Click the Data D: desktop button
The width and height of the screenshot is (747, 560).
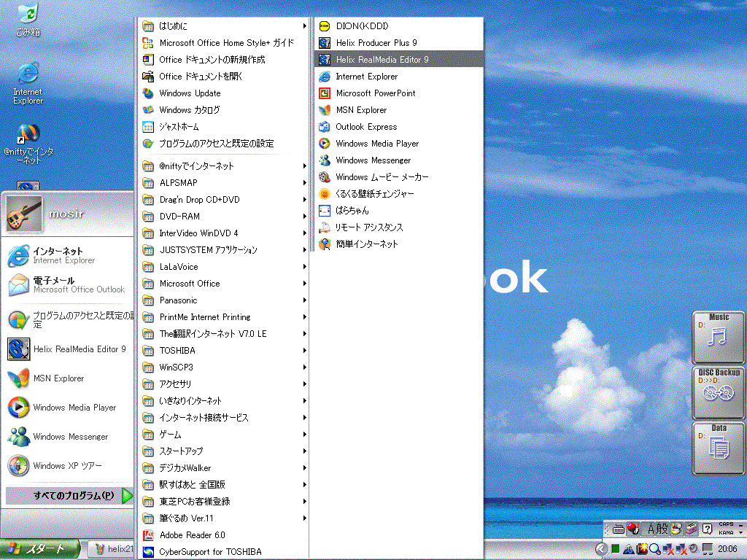[719, 448]
